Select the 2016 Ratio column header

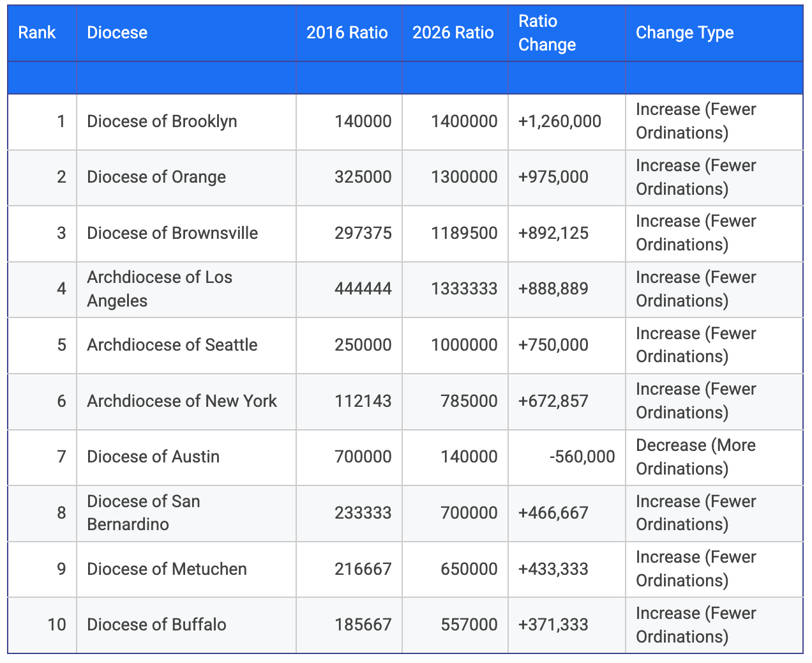pyautogui.click(x=349, y=33)
